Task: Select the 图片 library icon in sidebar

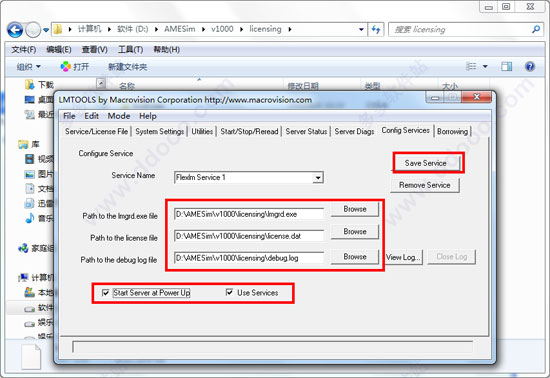Action: [x=29, y=174]
